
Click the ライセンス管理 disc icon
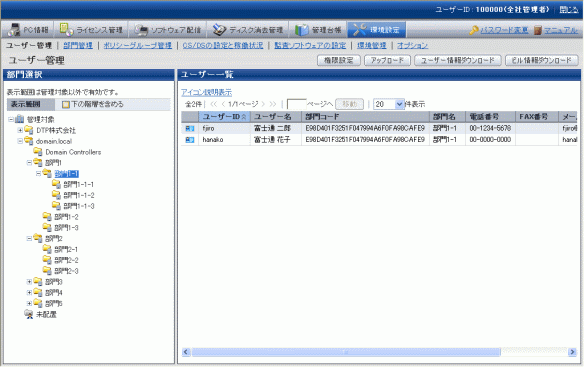pos(66,30)
